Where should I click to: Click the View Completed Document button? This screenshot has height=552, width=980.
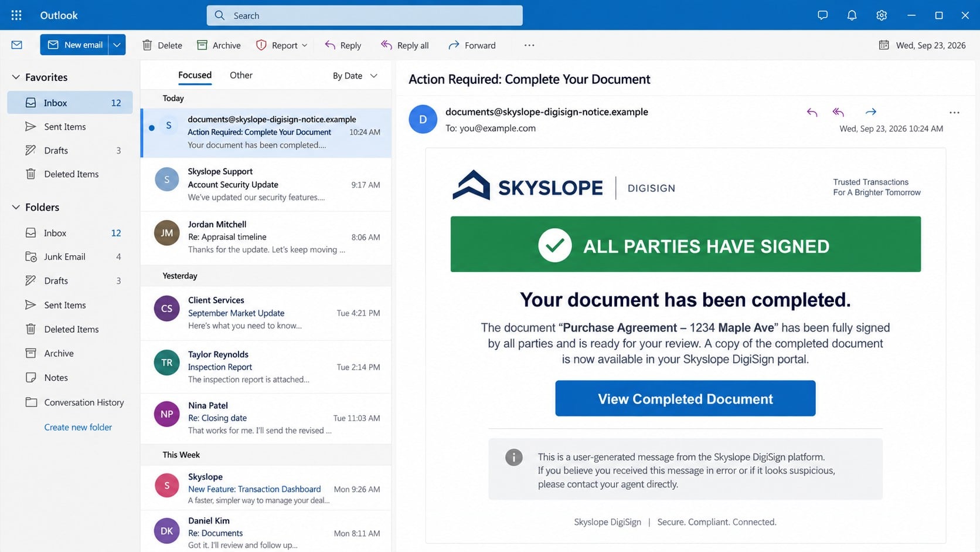(685, 398)
